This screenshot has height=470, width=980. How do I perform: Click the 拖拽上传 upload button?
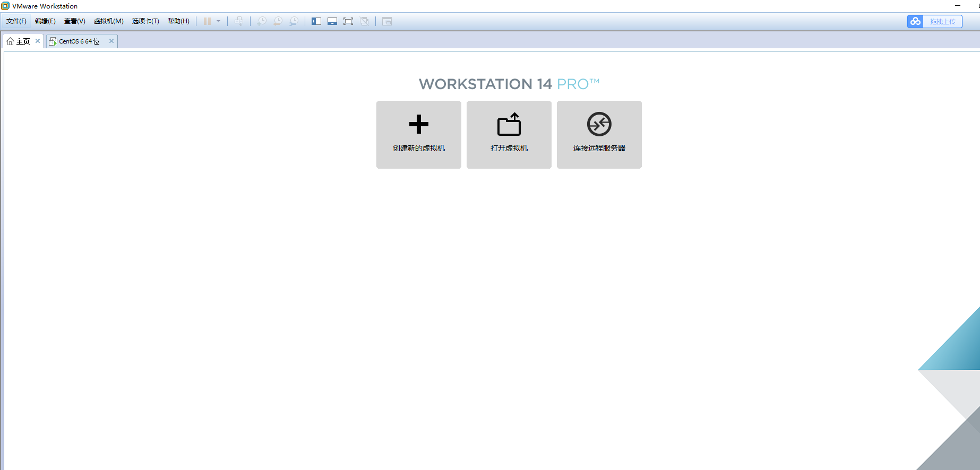coord(942,21)
